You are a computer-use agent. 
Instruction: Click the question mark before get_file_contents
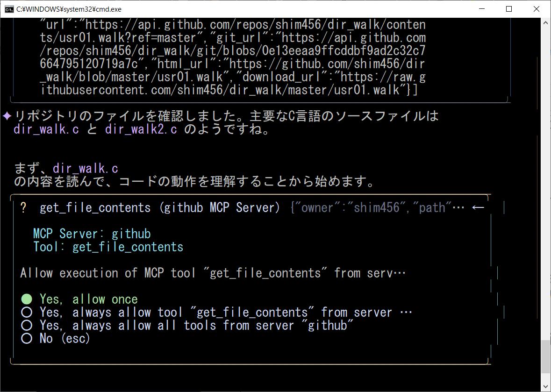coord(24,208)
